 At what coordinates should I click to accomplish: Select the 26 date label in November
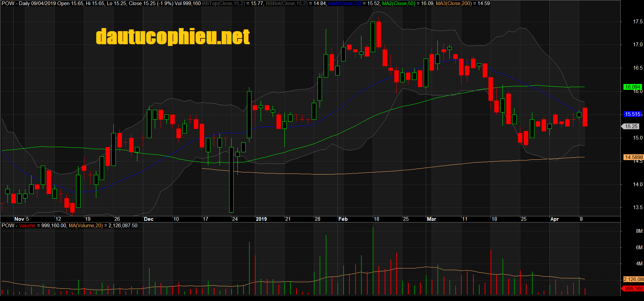[117, 219]
